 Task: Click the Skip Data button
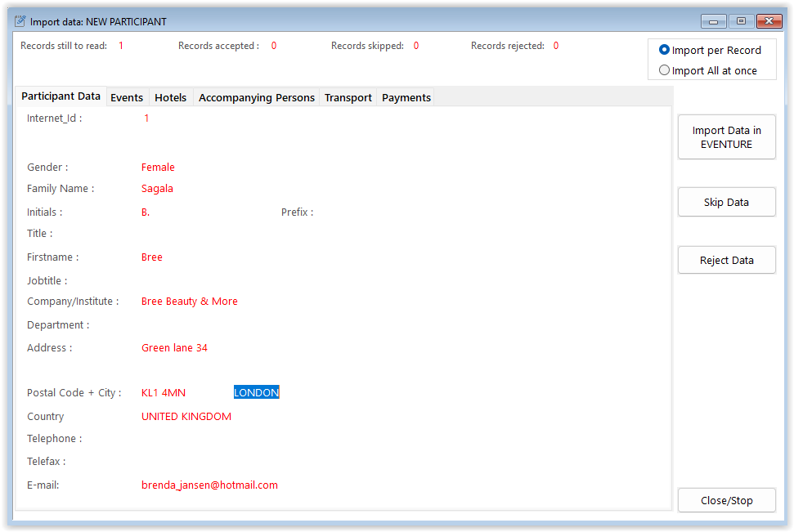726,202
